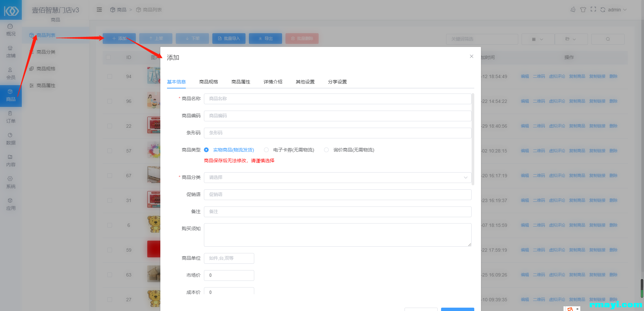Open the admin user dropdown
This screenshot has width=644, height=311.
617,10
